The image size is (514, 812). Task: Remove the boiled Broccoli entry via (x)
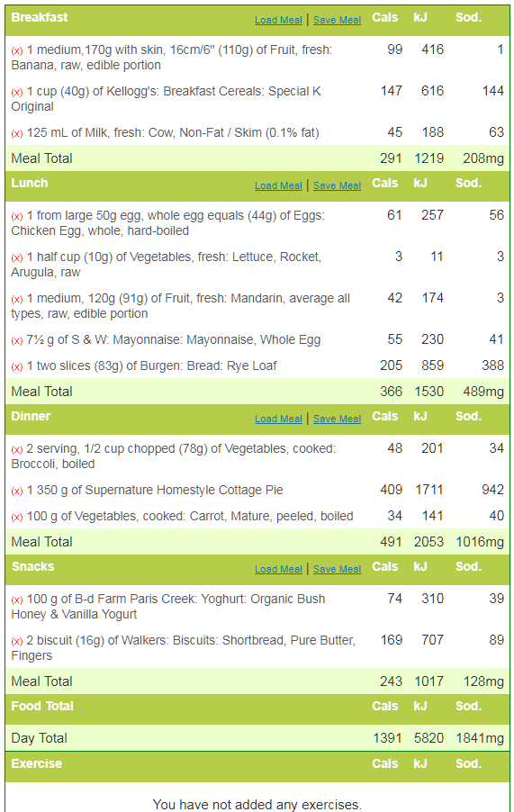pyautogui.click(x=17, y=449)
